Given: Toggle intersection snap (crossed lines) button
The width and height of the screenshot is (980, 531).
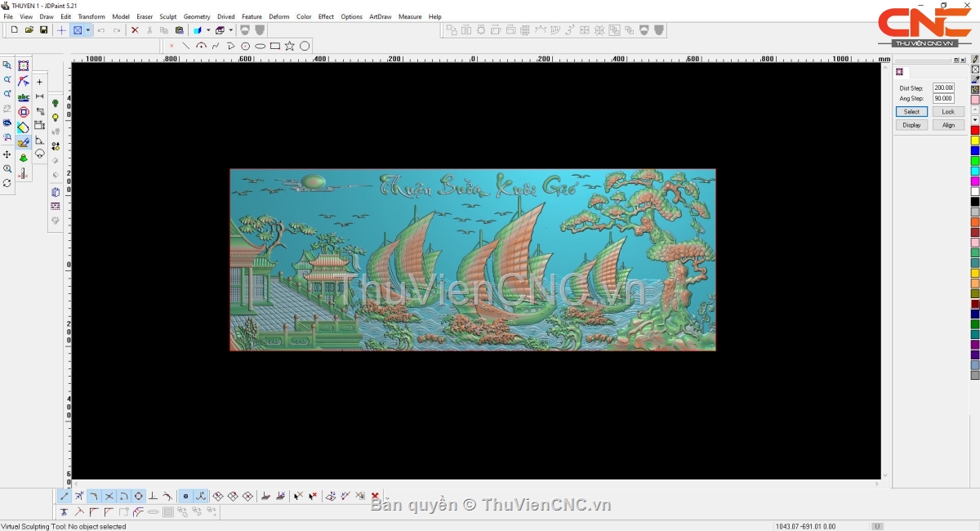Looking at the screenshot, I should pyautogui.click(x=109, y=496).
